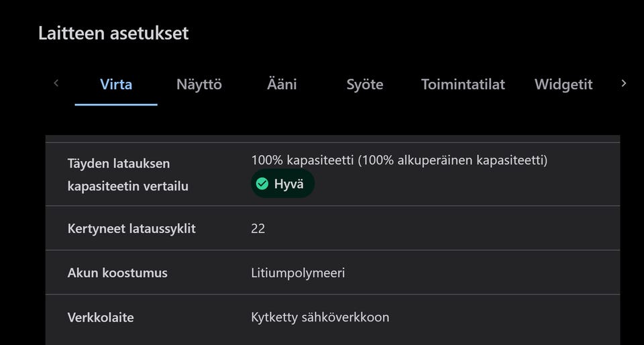Click the green checkmark icon beside Hyvä

[x=262, y=184]
